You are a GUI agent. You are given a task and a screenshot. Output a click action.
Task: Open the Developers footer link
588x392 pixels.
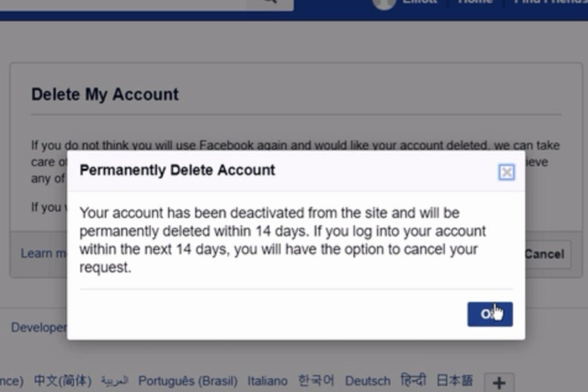[39, 327]
